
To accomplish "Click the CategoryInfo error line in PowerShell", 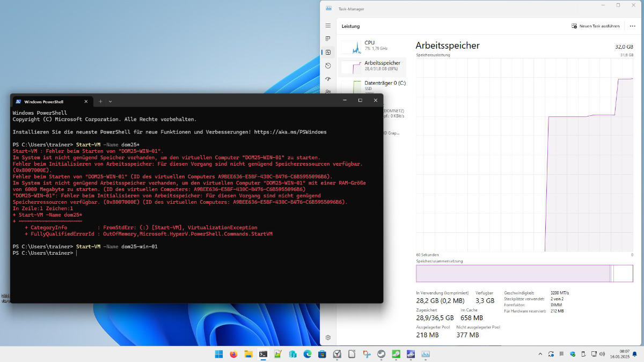I will (x=141, y=227).
